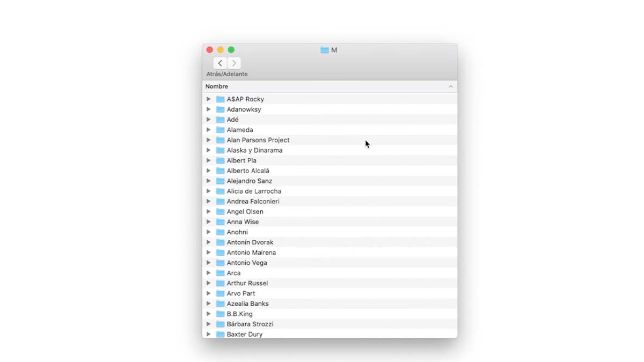Click the Nombre column header
Screen dimensions: 644x362
coord(217,86)
